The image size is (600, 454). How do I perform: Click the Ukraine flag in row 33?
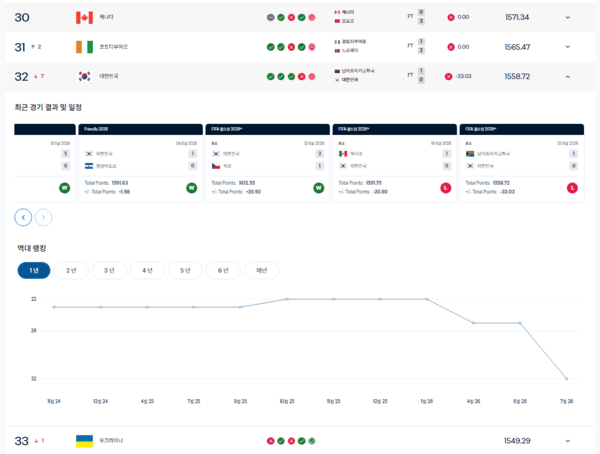(84, 441)
